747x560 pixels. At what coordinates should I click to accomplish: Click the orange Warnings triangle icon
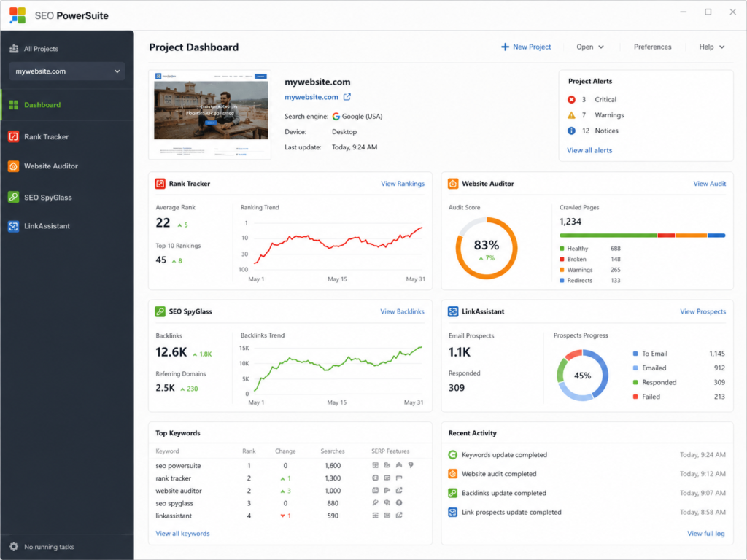point(571,115)
